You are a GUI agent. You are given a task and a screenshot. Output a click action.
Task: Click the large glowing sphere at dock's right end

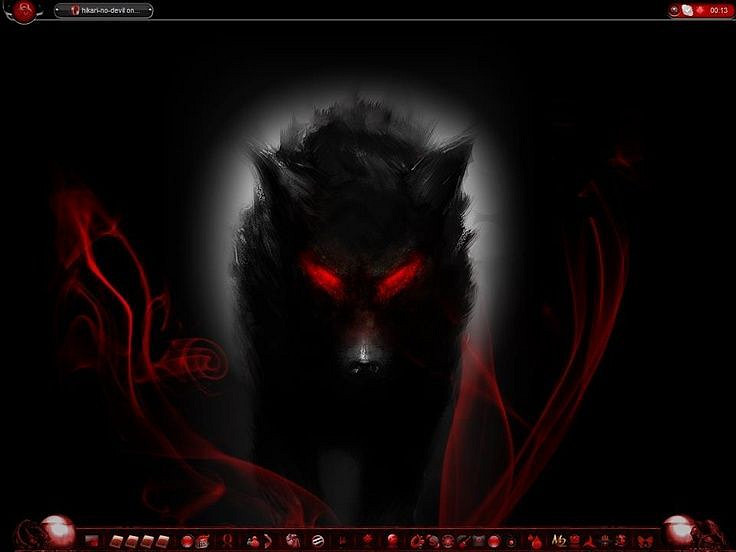[679, 529]
